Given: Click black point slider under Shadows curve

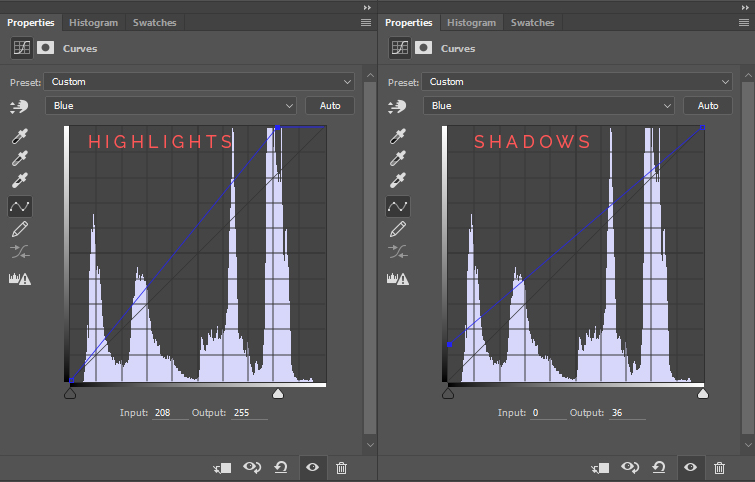Looking at the screenshot, I should click(448, 394).
